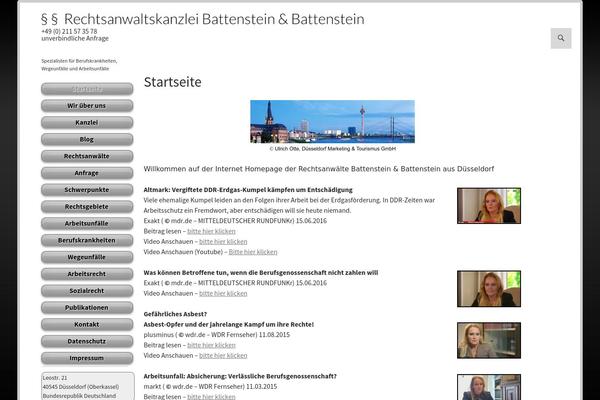Image resolution: width=600 pixels, height=400 pixels.
Task: Click the Spezialisten für Berufskrankheiten tagline
Action: click(79, 65)
